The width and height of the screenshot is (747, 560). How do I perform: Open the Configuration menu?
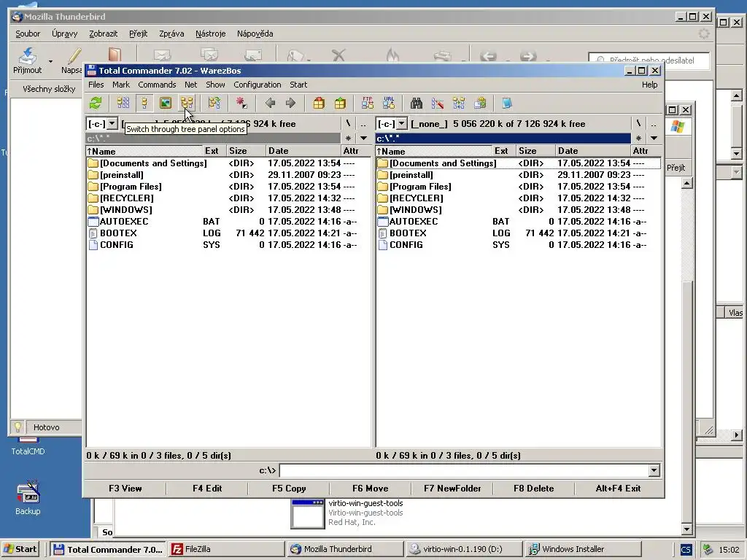(258, 85)
